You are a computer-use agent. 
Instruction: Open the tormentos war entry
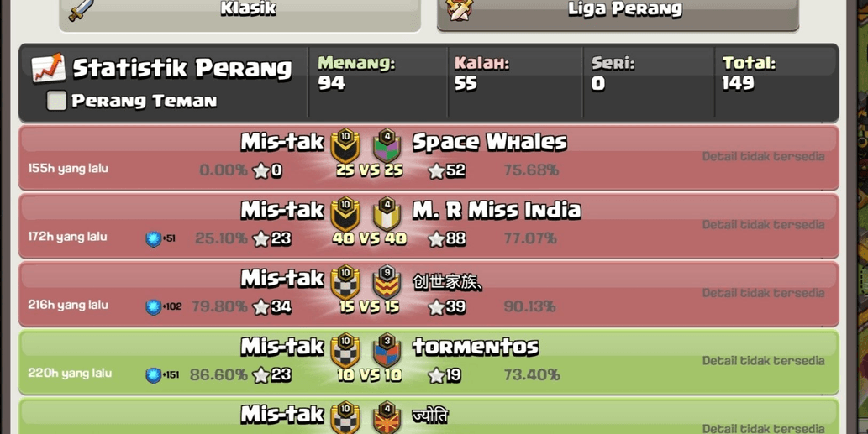coord(429,362)
